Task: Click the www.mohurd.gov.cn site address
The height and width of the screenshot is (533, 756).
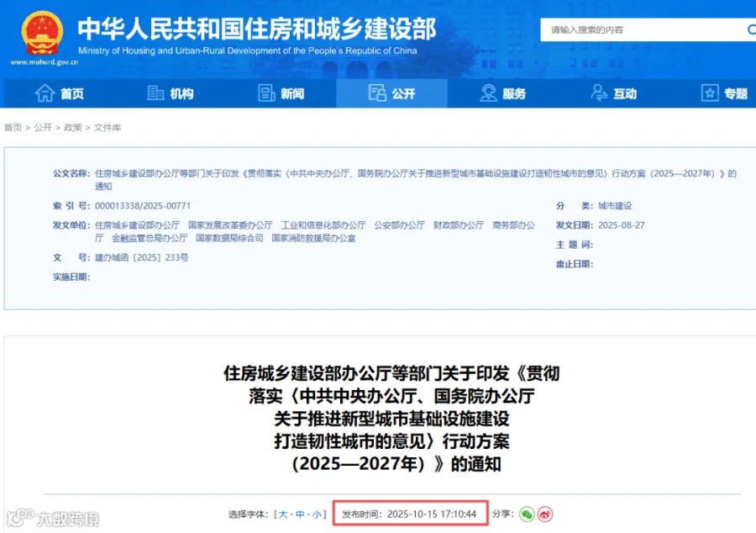Action: (x=44, y=62)
